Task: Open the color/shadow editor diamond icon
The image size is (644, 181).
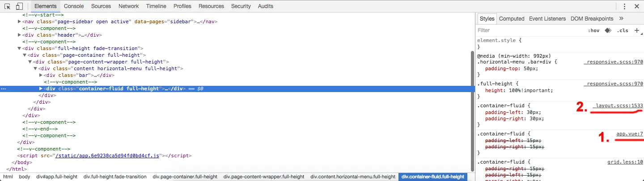Action: click(x=608, y=30)
